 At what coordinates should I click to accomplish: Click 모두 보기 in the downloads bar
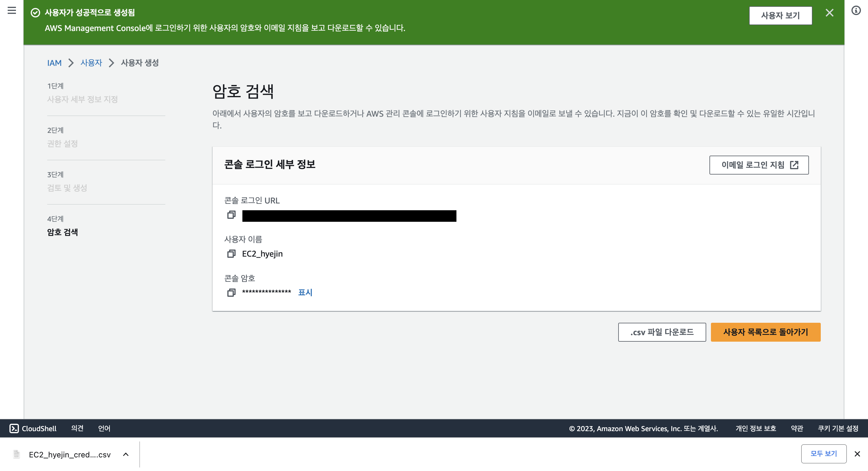tap(823, 454)
